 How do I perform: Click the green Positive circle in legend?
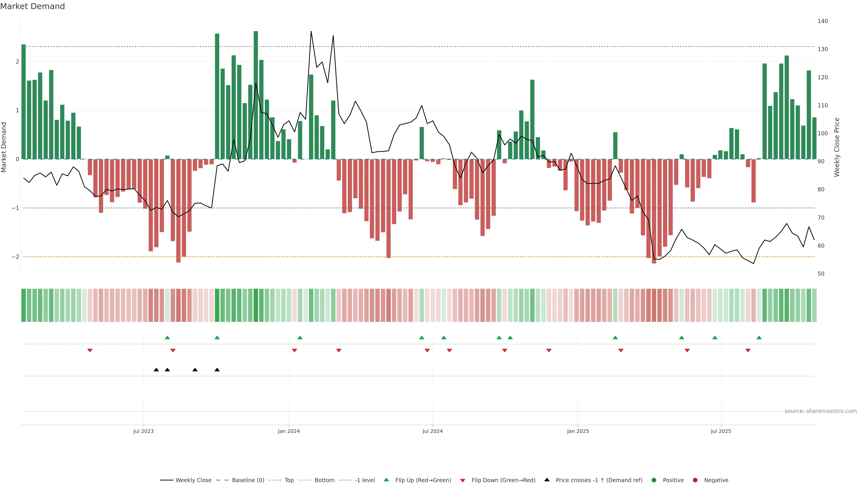pyautogui.click(x=654, y=480)
